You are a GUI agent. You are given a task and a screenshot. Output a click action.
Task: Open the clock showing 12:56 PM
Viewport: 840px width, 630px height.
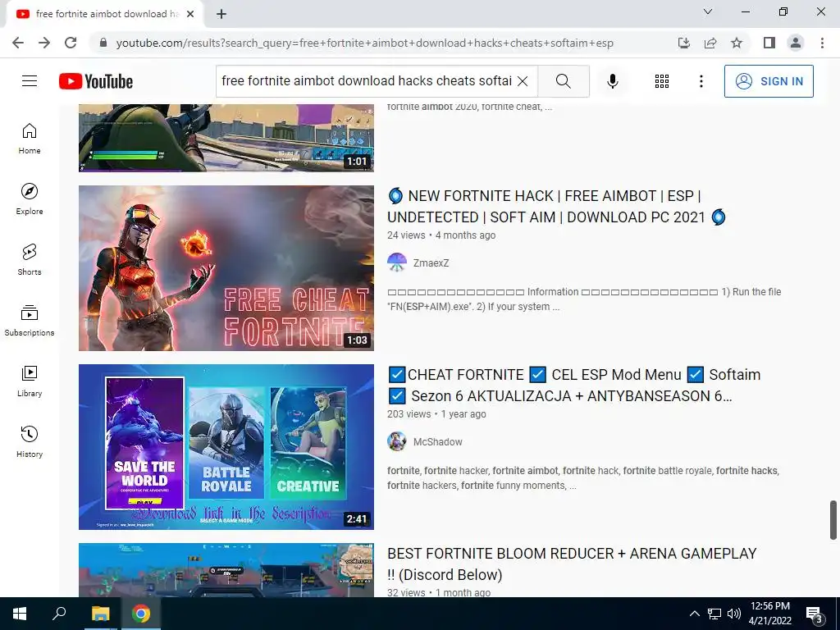pyautogui.click(x=769, y=614)
